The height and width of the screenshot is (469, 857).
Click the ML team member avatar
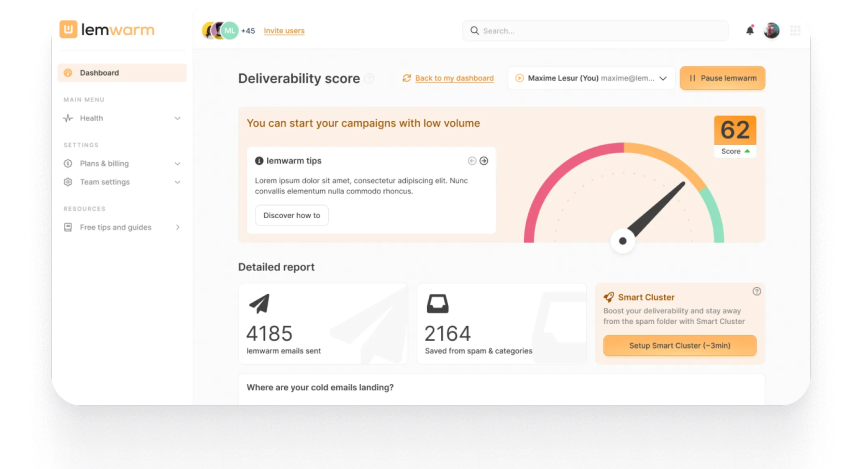(x=230, y=31)
